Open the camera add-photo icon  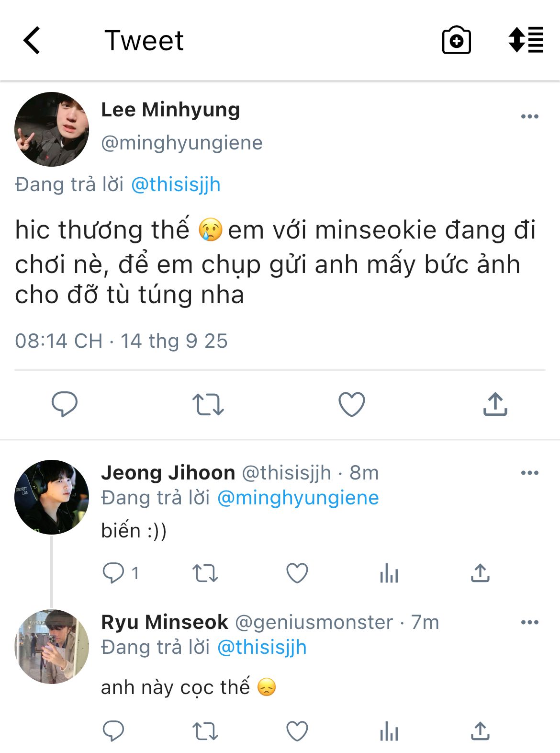[456, 40]
